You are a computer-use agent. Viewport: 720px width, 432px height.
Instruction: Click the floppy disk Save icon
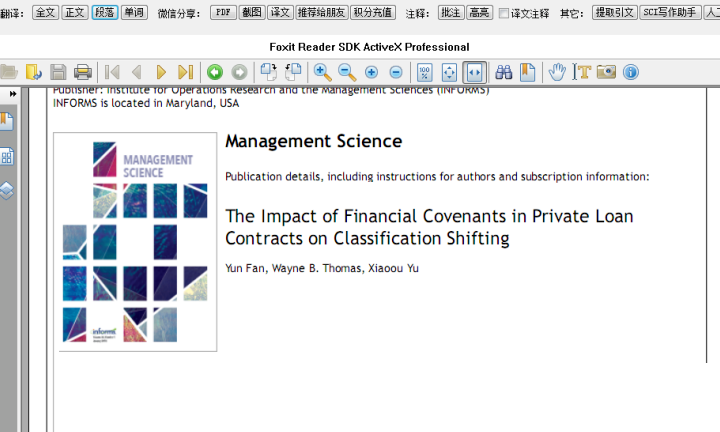58,72
